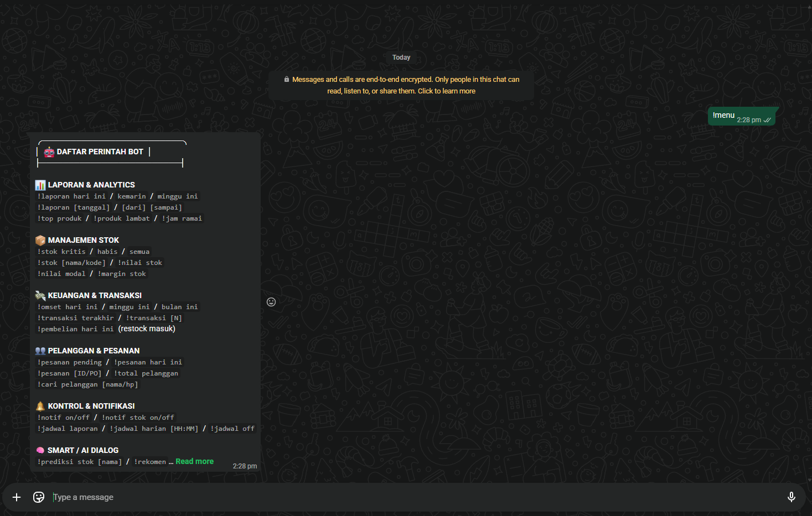Open the emoji and sticker picker
812x516 pixels.
tap(39, 497)
